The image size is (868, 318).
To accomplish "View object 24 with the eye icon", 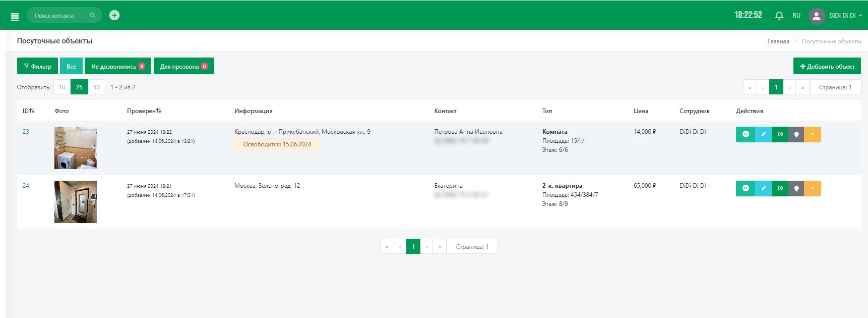I will [x=746, y=188].
